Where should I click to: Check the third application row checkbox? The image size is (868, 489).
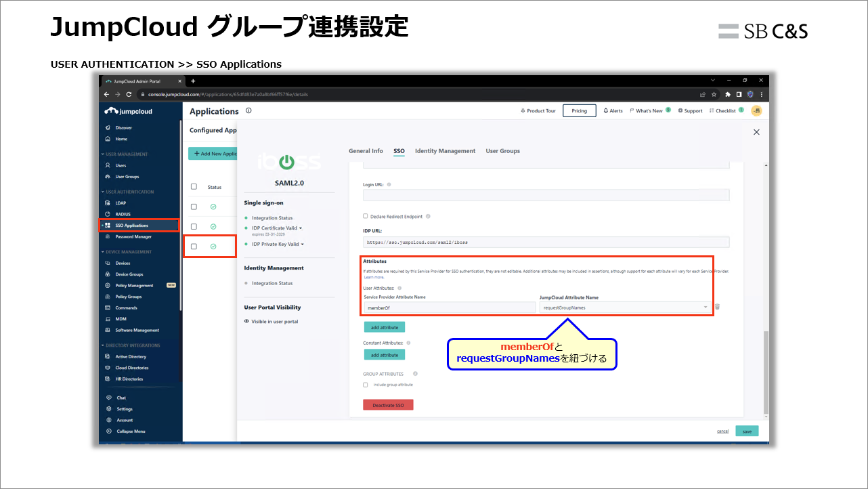coord(194,247)
